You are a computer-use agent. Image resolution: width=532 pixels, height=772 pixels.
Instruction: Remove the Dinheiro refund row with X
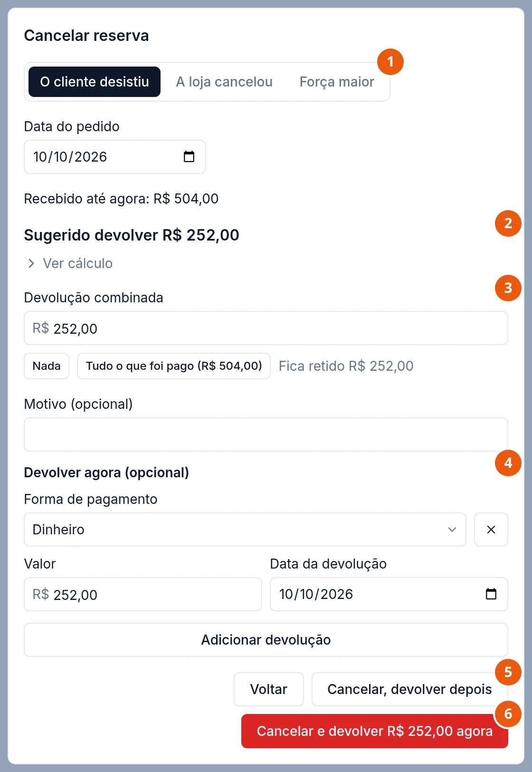[491, 530]
